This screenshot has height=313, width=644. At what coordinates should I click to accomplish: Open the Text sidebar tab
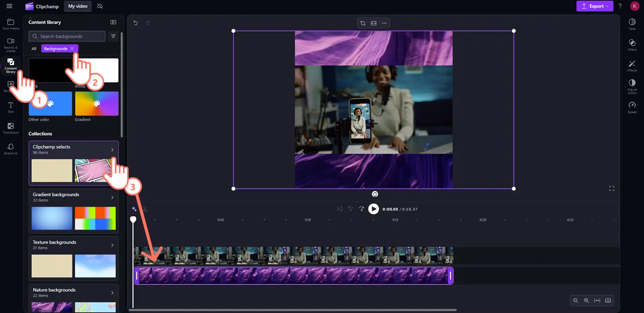[11, 108]
